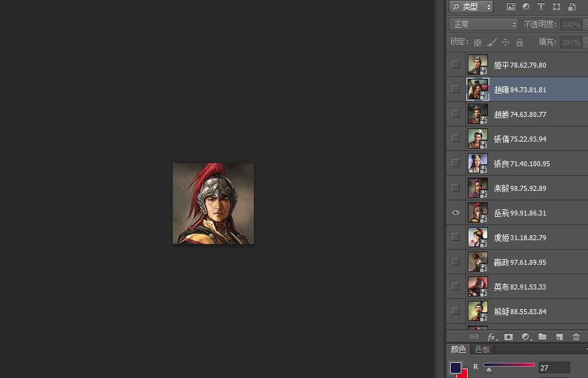
Task: Show the 姬平 layer visibility box
Action: 455,64
